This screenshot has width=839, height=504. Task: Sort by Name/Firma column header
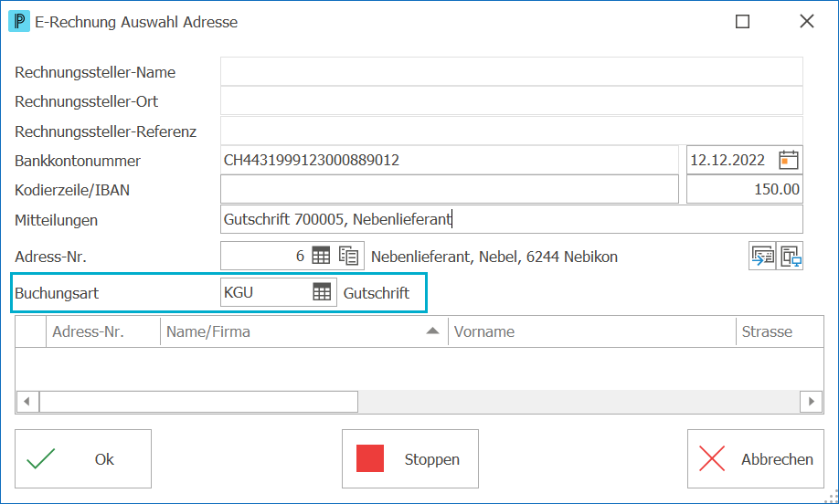tap(304, 332)
